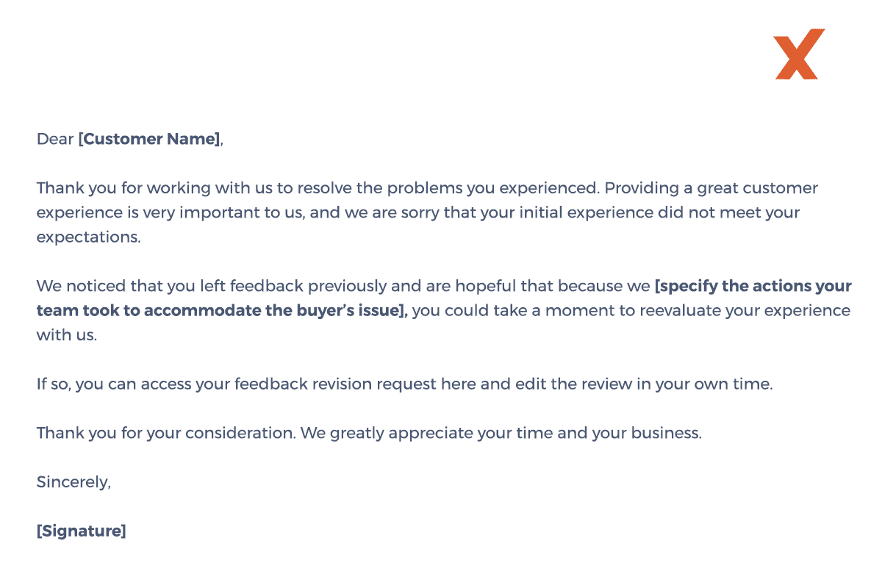The image size is (882, 588).
Task: Click 'Thank you for your consideration' sentence
Action: pyautogui.click(x=167, y=433)
